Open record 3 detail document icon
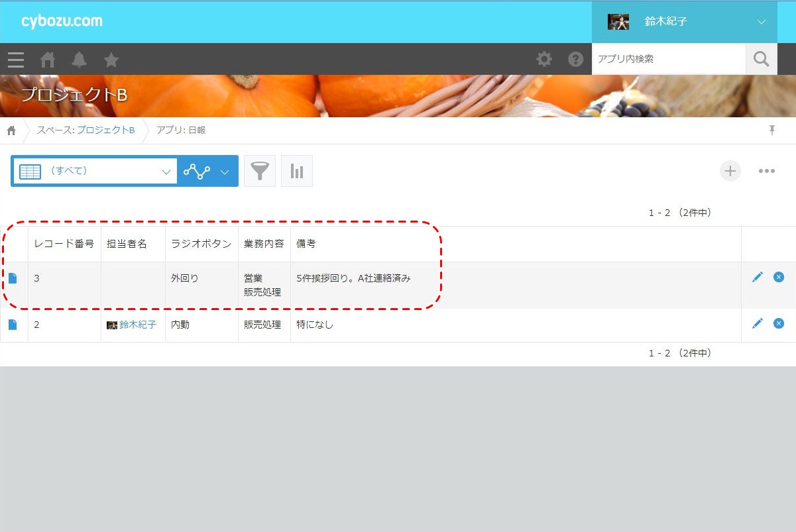Viewport: 796px width, 532px height. [13, 278]
